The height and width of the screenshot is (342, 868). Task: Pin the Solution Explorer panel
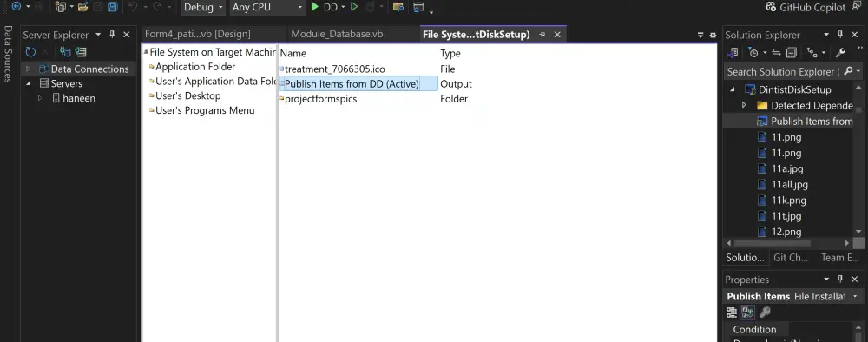pyautogui.click(x=840, y=35)
